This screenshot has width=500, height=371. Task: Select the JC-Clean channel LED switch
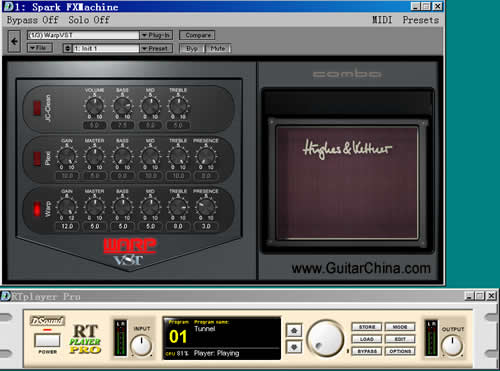37,108
